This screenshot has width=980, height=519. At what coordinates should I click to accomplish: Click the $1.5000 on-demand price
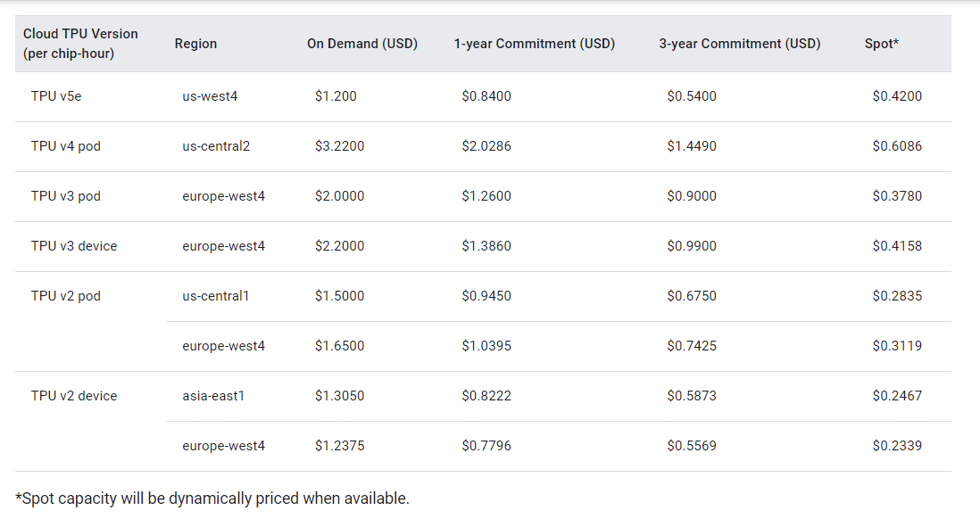tap(339, 296)
